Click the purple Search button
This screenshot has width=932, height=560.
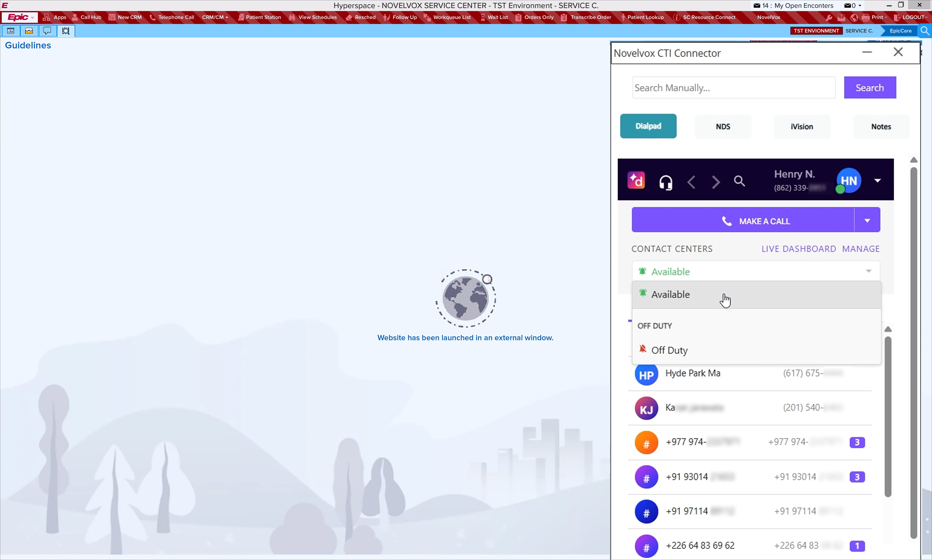click(x=870, y=87)
